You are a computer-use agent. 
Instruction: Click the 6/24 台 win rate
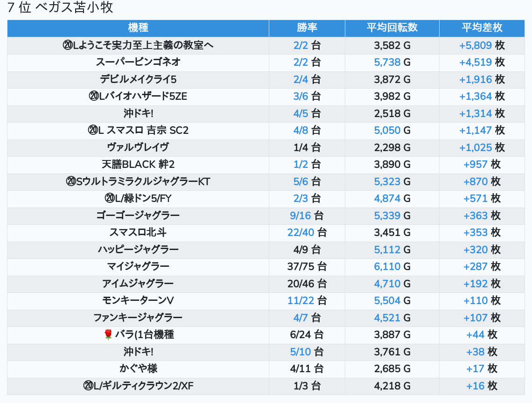pyautogui.click(x=307, y=335)
